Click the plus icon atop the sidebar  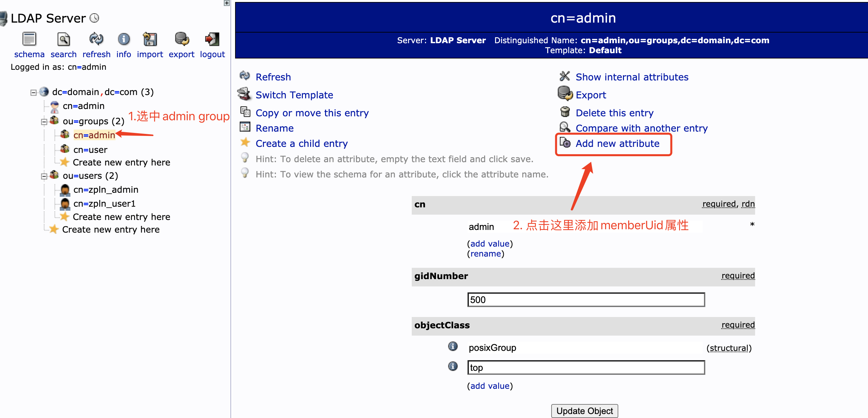[x=227, y=3]
